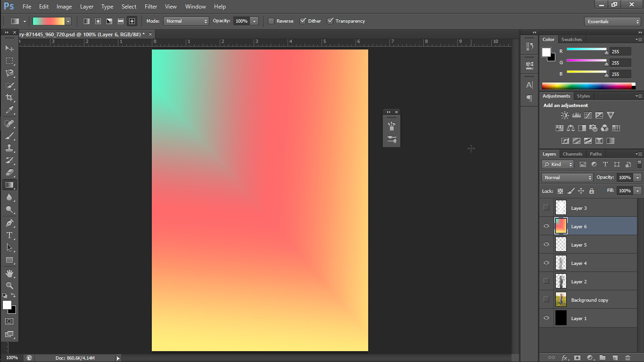This screenshot has width=644, height=362.
Task: Switch to the Paths tab
Action: coord(596,154)
